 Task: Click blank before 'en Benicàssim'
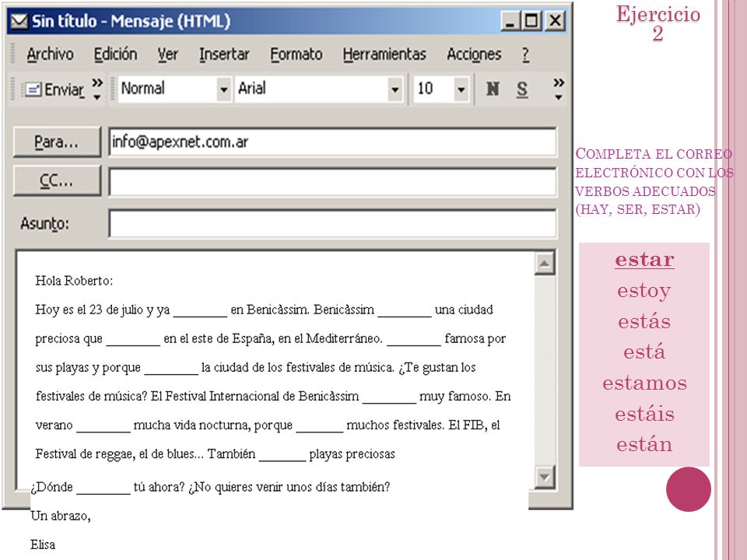point(200,312)
